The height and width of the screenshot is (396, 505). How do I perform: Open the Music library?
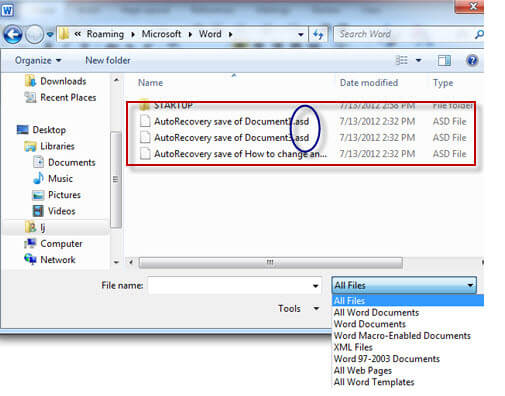click(60, 179)
